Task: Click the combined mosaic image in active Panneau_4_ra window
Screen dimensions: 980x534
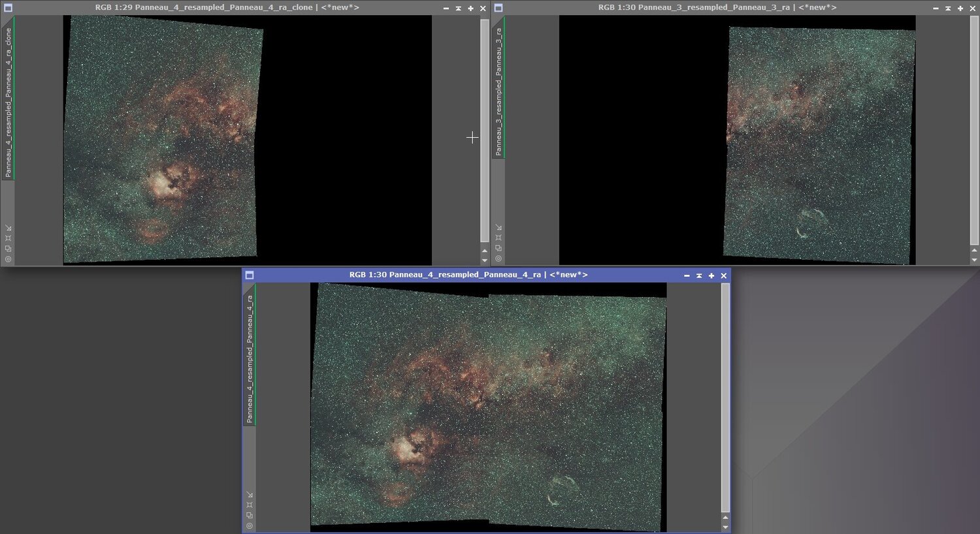Action: (489, 407)
